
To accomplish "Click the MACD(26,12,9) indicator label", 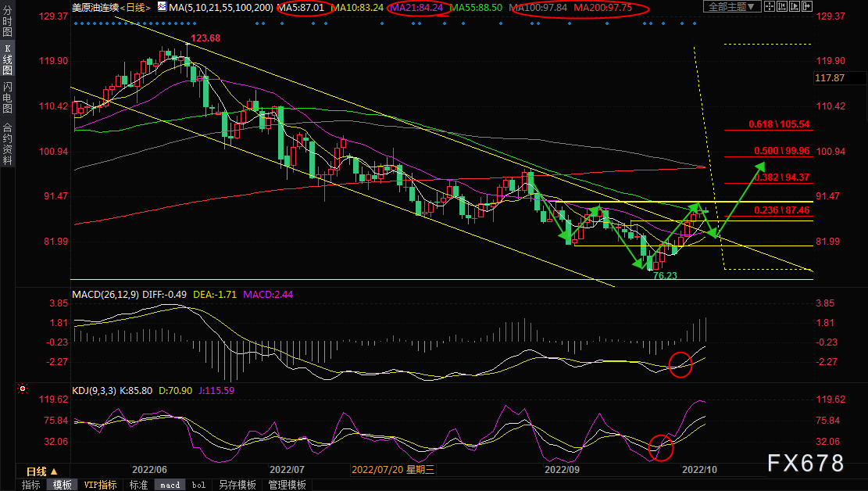I will [x=105, y=294].
